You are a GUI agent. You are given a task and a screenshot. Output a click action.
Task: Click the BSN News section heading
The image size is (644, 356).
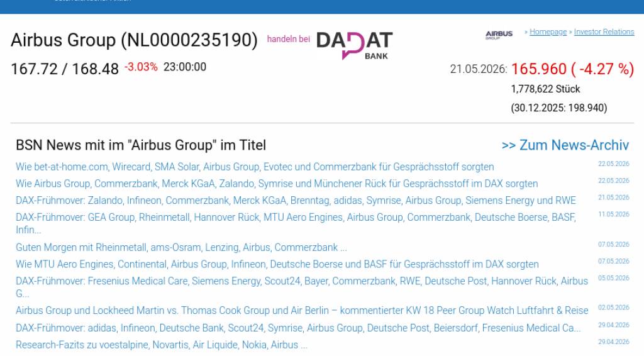(x=141, y=145)
